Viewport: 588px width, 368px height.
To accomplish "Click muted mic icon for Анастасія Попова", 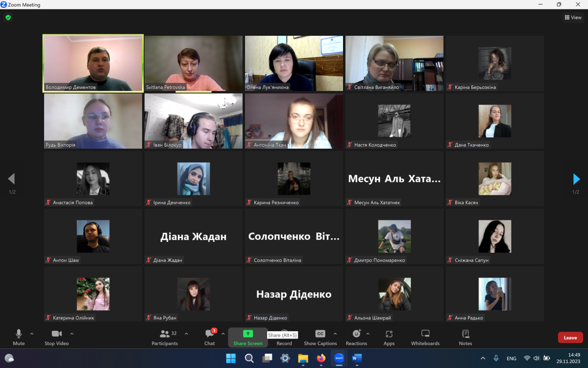I will click(x=49, y=203).
